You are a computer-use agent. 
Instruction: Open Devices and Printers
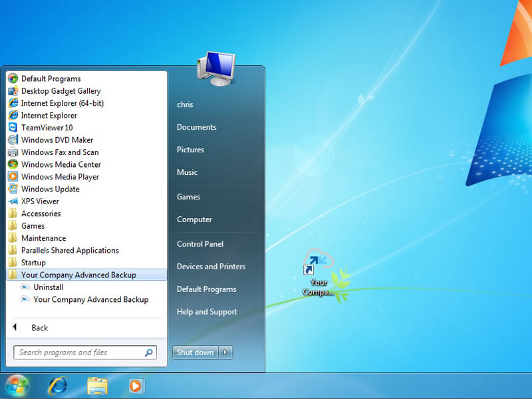(x=211, y=267)
